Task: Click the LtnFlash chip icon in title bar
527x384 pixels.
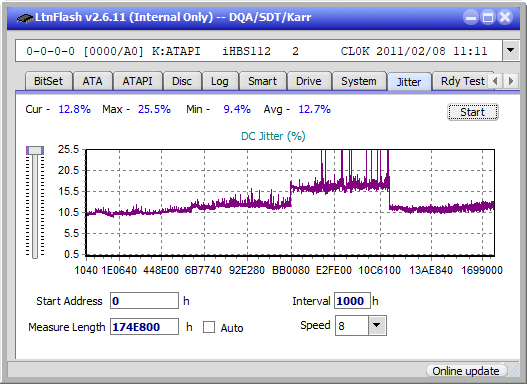Action: pos(24,17)
